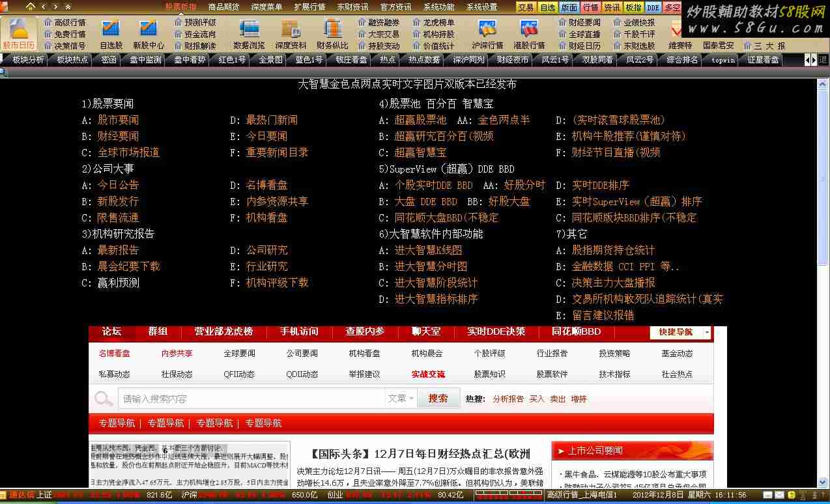The height and width of the screenshot is (504, 830).
Task: Open the 分析报告 hot search link
Action: (508, 399)
